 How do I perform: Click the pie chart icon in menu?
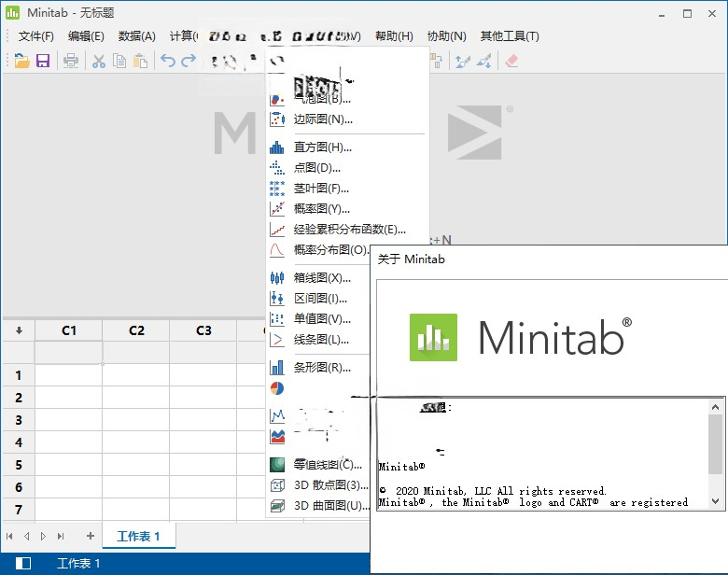click(277, 388)
